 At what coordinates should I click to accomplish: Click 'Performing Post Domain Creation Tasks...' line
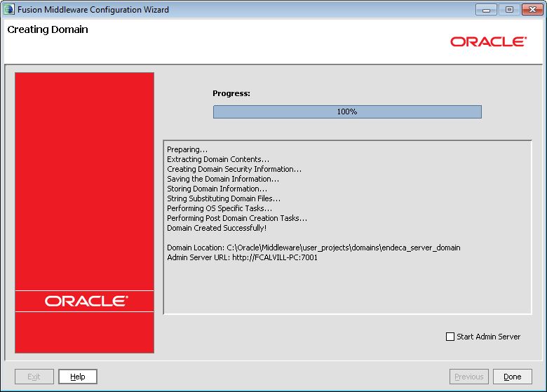click(x=237, y=218)
